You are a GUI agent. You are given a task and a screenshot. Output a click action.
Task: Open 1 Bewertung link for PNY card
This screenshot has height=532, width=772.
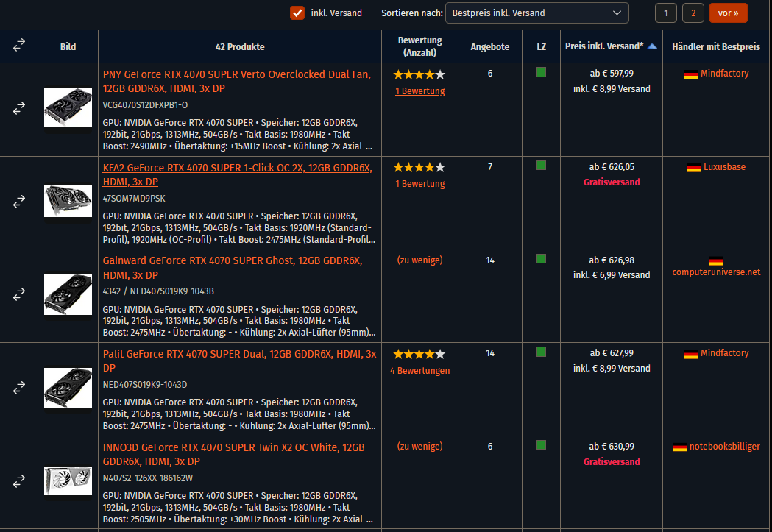click(x=419, y=91)
